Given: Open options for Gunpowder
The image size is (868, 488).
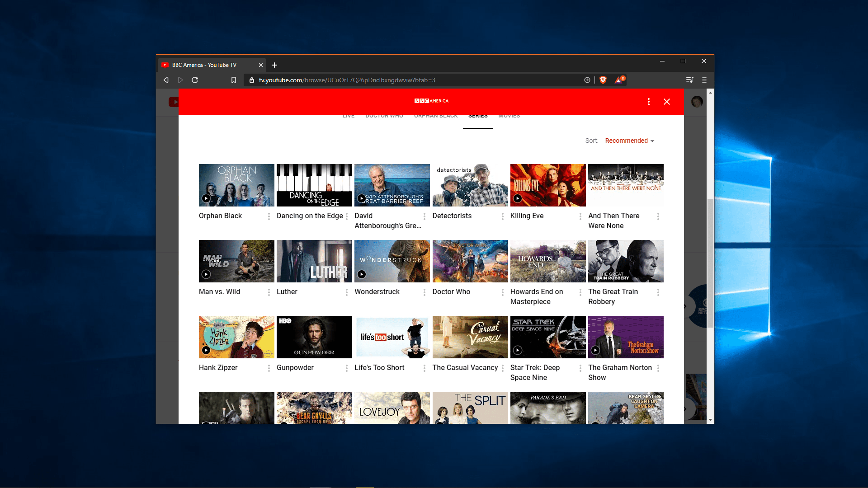Looking at the screenshot, I should coord(347,368).
